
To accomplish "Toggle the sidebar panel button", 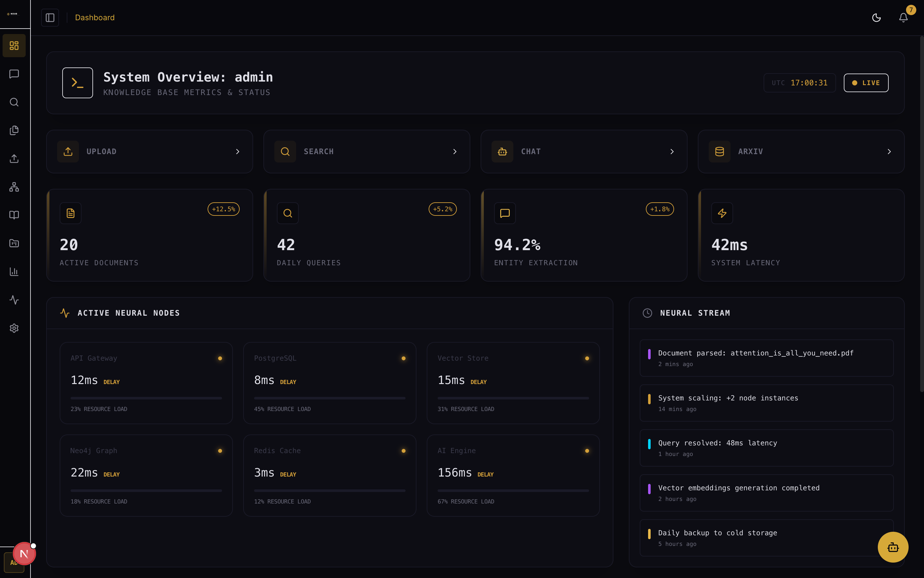I will click(50, 18).
